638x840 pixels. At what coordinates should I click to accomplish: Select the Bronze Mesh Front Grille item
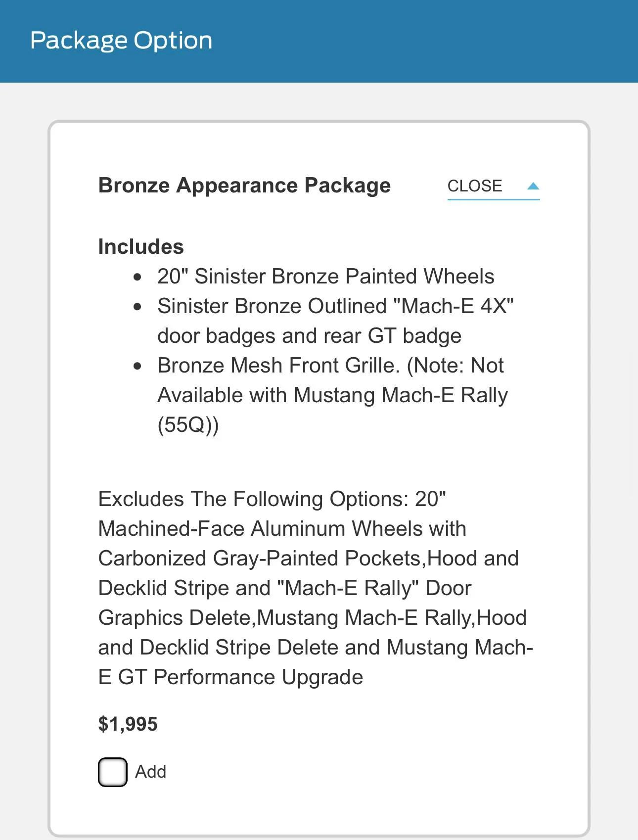click(333, 395)
